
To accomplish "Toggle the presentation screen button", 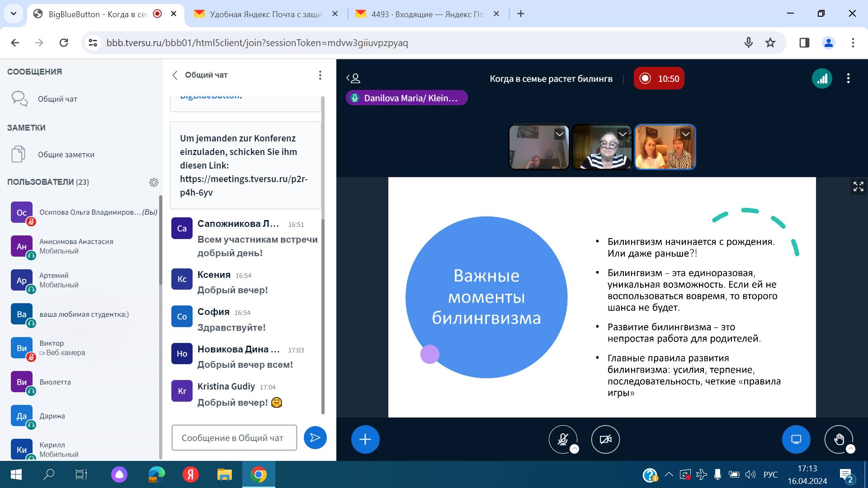I will 796,439.
